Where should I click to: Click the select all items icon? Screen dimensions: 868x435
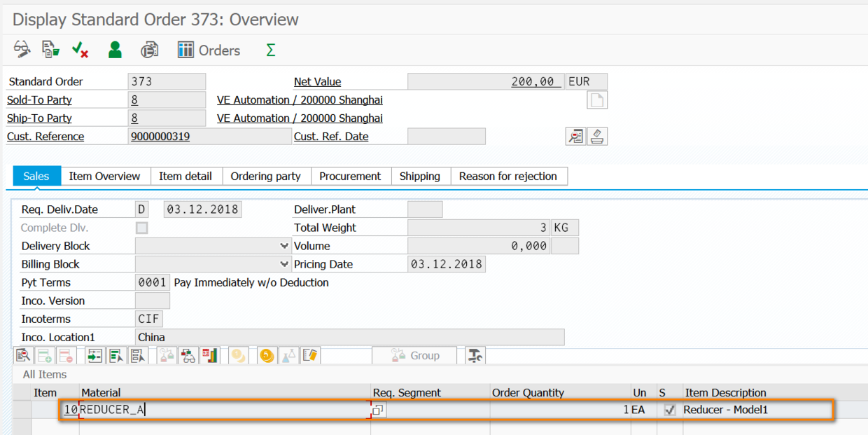pyautogui.click(x=116, y=356)
